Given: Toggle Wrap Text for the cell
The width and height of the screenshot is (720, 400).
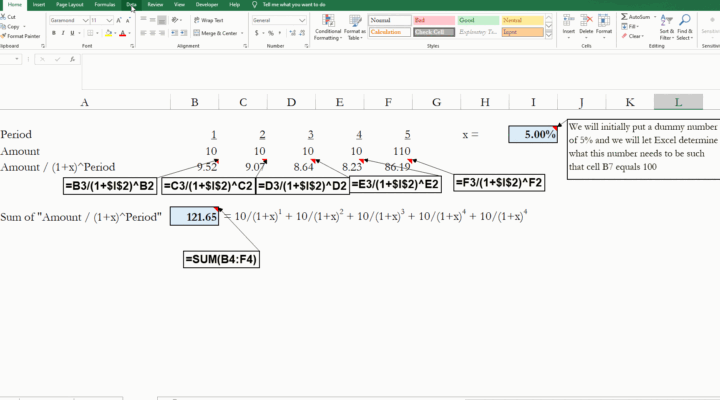Looking at the screenshot, I should [x=208, y=20].
